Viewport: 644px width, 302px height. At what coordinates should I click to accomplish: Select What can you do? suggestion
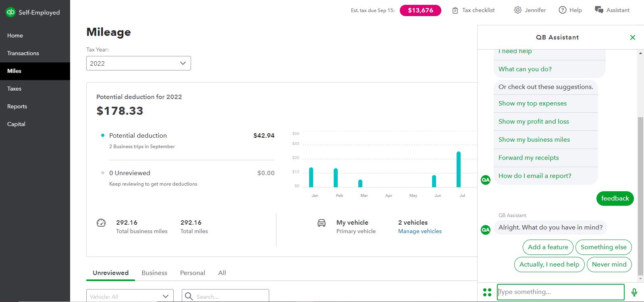[x=550, y=69]
